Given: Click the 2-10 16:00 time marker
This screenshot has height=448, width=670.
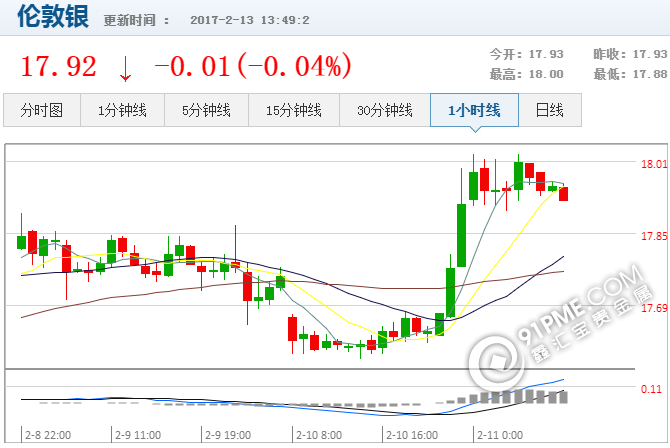Looking at the screenshot, I should click(x=412, y=435).
